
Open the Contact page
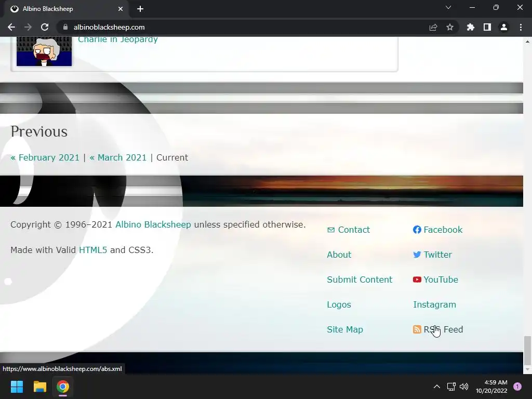pos(354,230)
